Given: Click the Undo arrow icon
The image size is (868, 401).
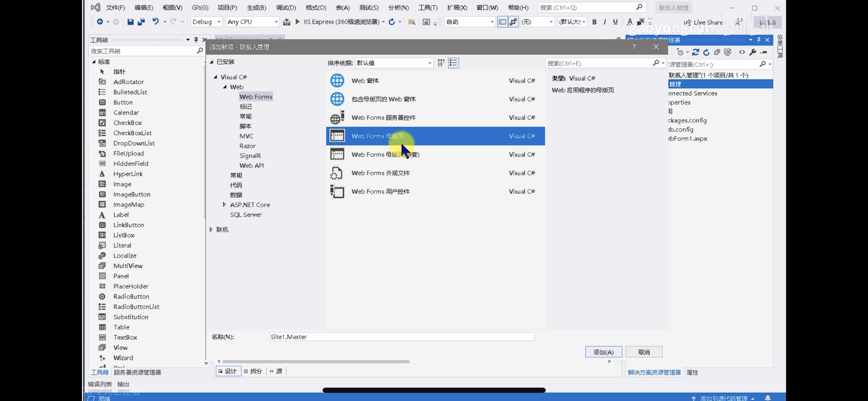Looking at the screenshot, I should (x=156, y=22).
